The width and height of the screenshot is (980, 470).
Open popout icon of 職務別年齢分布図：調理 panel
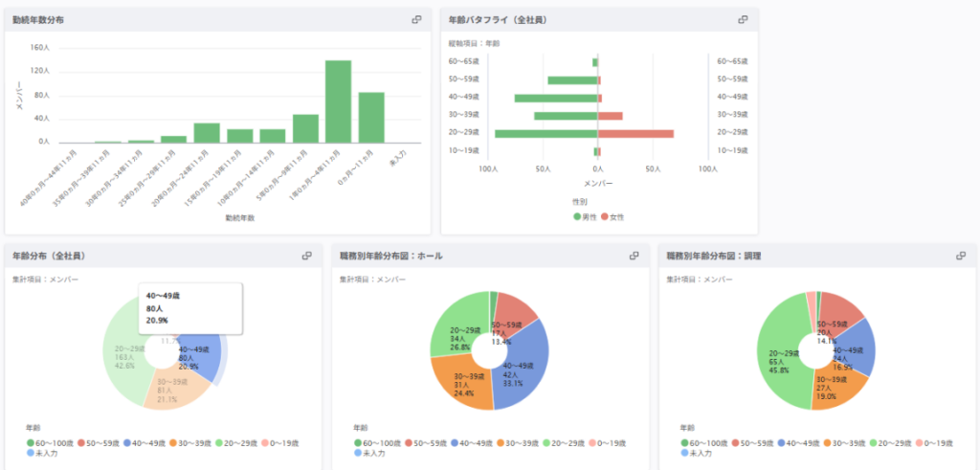coord(961,256)
